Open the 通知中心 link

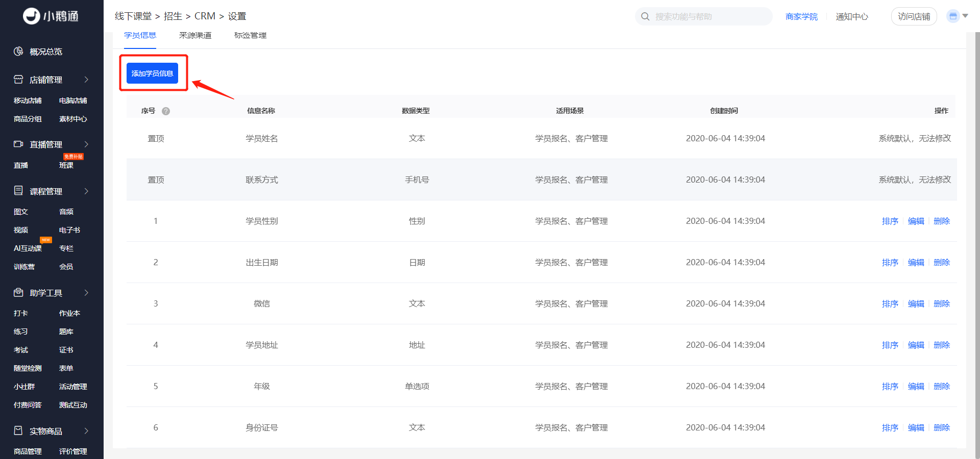click(851, 16)
